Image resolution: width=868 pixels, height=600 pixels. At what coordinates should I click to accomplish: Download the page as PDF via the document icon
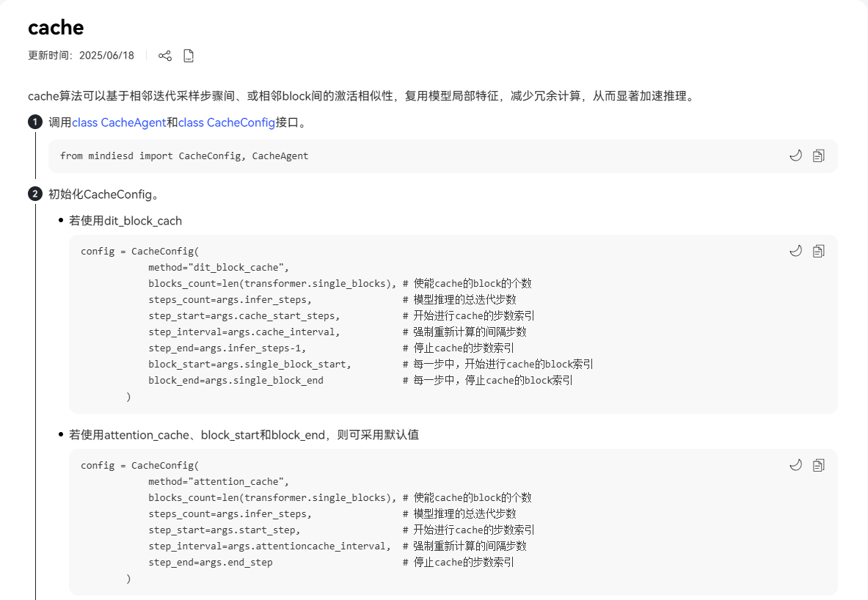point(189,56)
